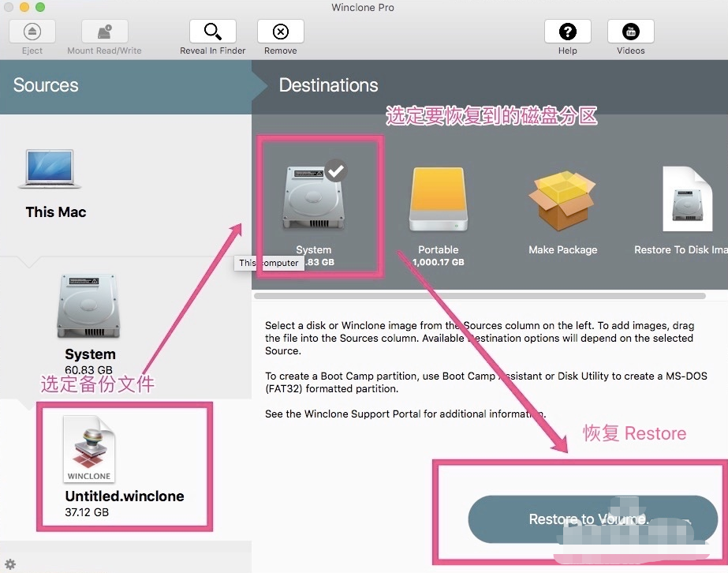
Task: Click the 60.83 GB source size label
Action: coord(88,370)
